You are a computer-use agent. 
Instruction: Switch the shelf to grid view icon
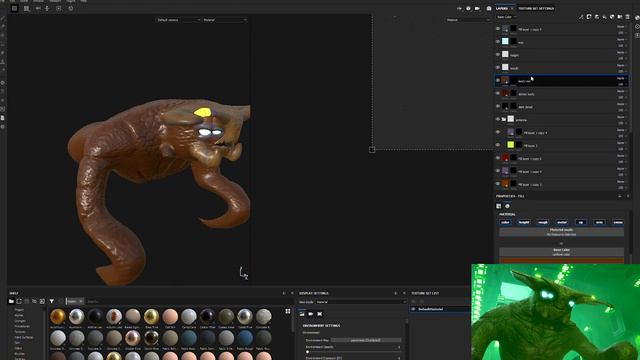[x=288, y=311]
